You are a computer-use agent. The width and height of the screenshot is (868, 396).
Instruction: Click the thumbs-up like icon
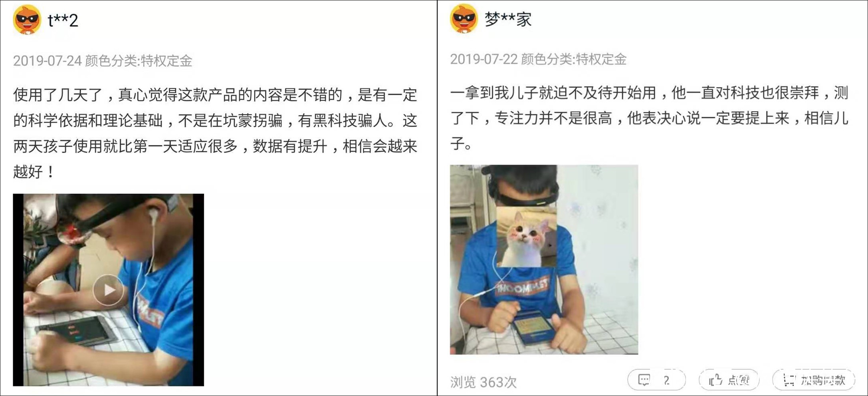point(715,380)
